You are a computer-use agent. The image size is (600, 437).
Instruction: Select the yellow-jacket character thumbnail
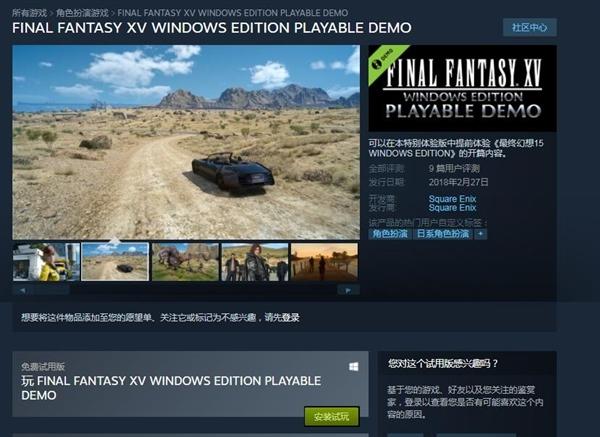46,262
